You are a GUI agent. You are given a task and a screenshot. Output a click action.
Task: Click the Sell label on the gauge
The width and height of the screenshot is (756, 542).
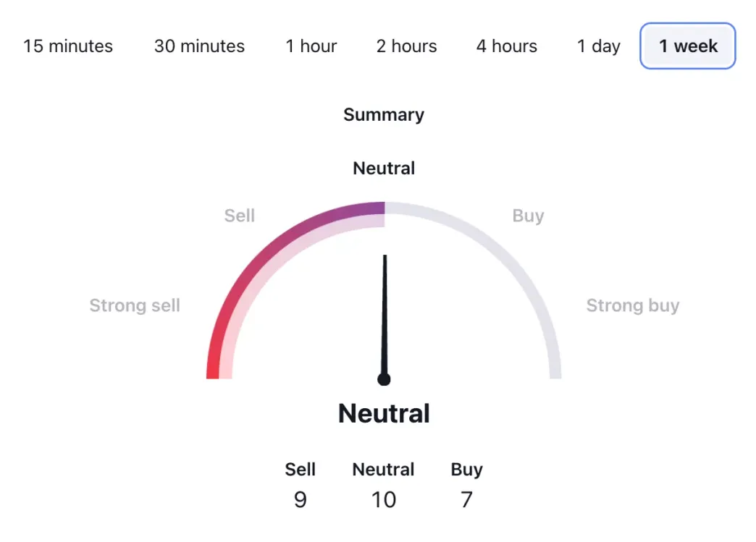pos(239,215)
